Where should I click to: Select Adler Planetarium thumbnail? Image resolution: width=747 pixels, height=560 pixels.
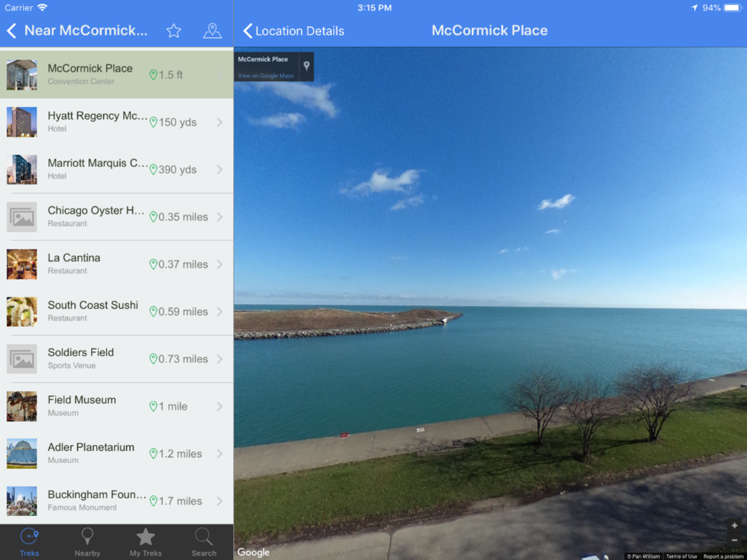pos(22,454)
